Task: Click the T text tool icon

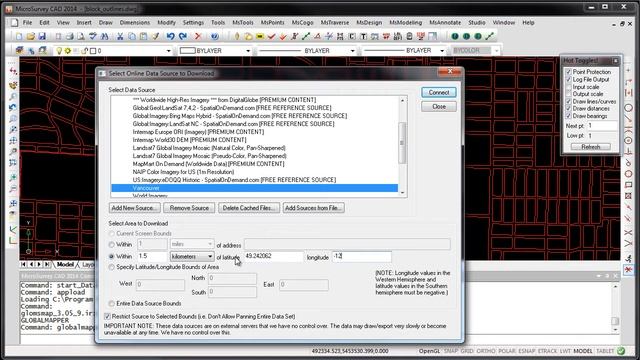Action: click(x=363, y=36)
